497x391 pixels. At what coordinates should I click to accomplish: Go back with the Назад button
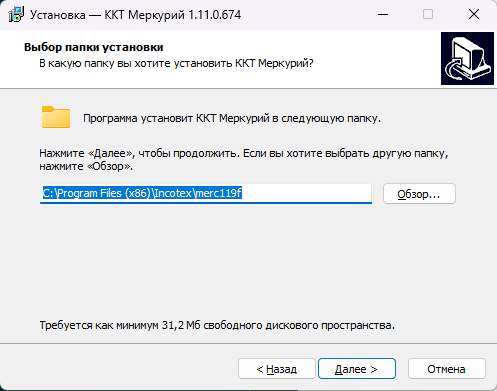click(277, 369)
